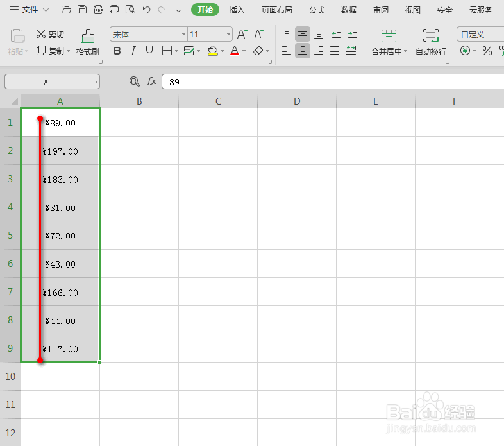Export to PDF icon
504x446 pixels.
click(x=98, y=10)
